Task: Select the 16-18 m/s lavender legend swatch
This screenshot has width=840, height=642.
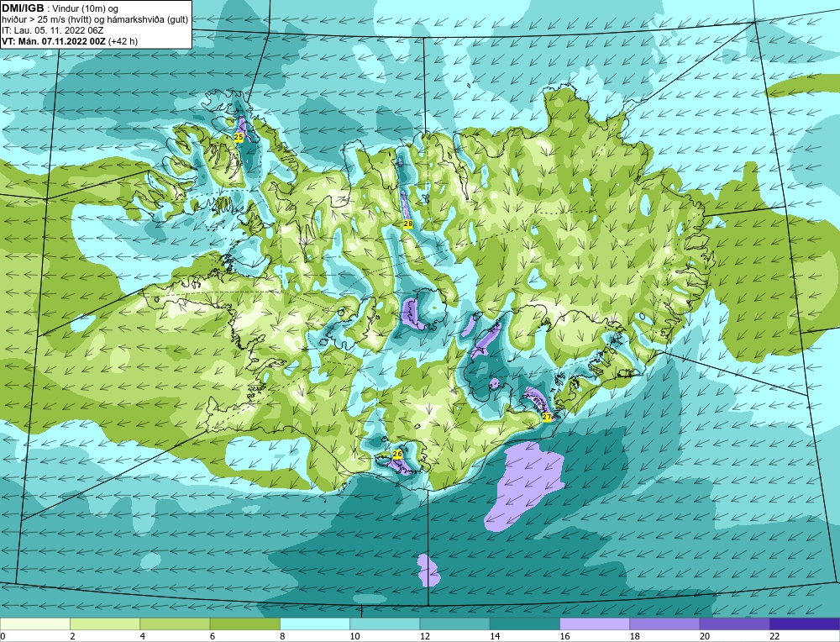Action: [x=595, y=624]
